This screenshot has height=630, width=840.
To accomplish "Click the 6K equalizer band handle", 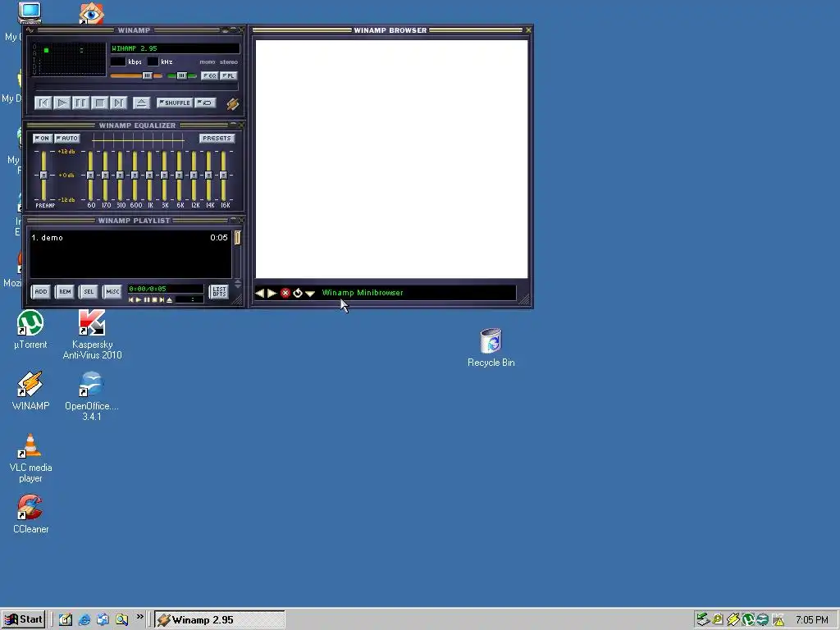I will (x=179, y=176).
